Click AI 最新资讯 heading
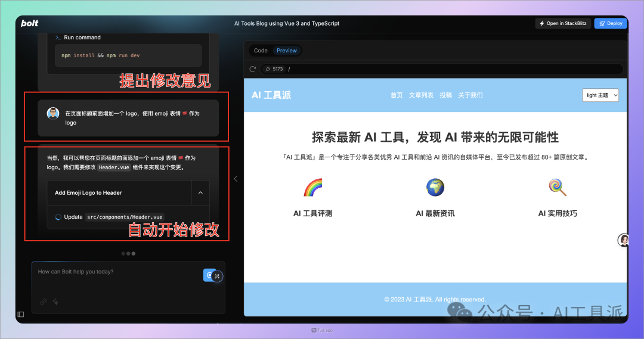The height and width of the screenshot is (339, 644). coord(435,213)
